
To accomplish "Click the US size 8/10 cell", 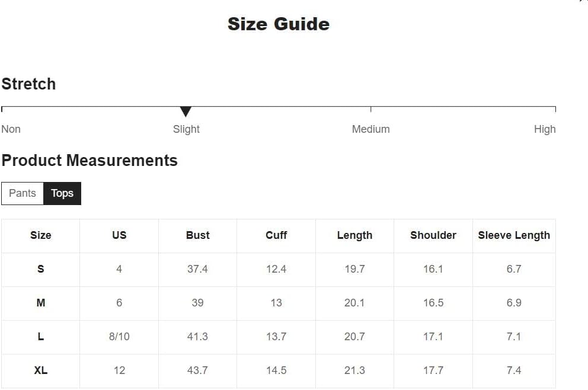I will [x=119, y=337].
